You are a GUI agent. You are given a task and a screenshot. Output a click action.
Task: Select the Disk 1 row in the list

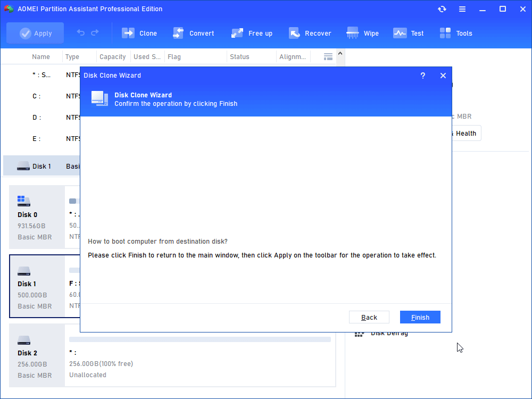tap(41, 166)
